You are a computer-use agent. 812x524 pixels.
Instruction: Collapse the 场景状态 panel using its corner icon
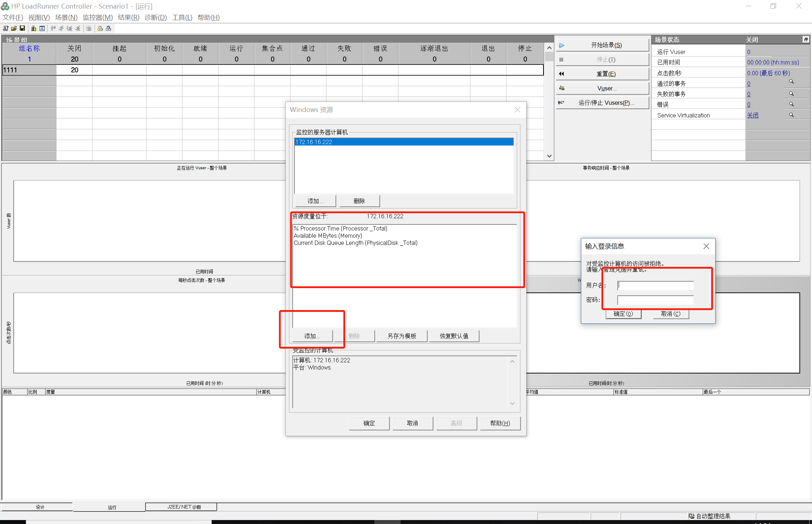(806, 39)
